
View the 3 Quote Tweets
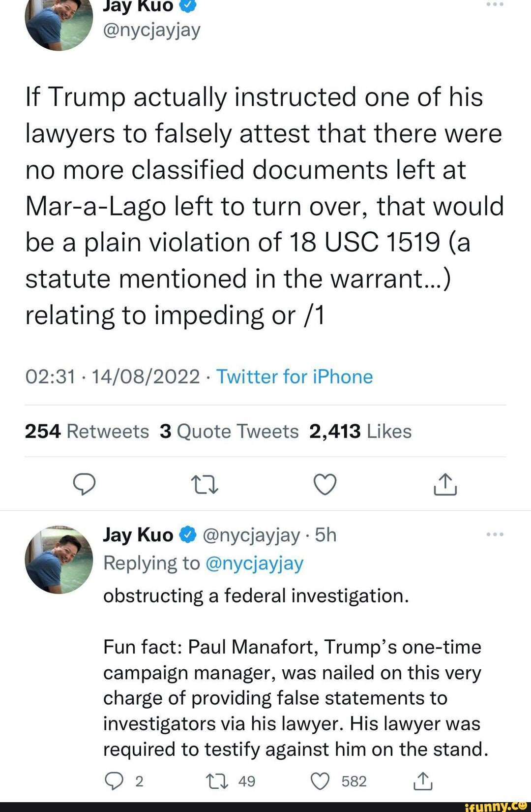coord(229,432)
